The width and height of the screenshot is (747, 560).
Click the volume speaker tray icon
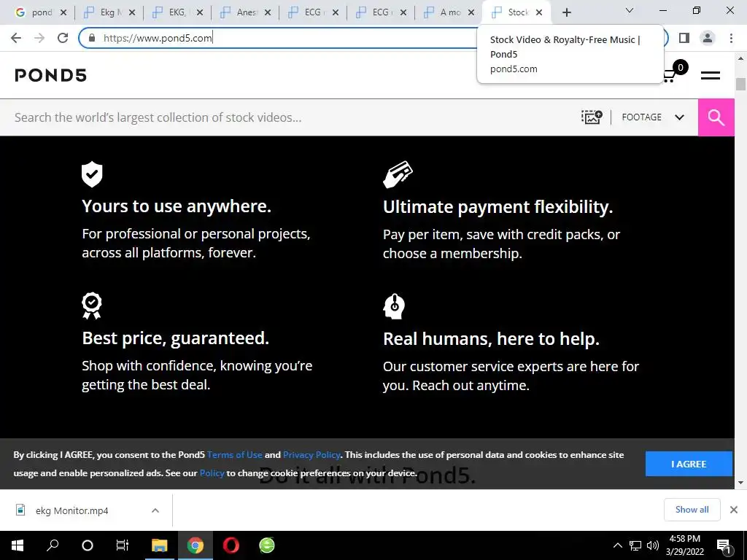[653, 545]
